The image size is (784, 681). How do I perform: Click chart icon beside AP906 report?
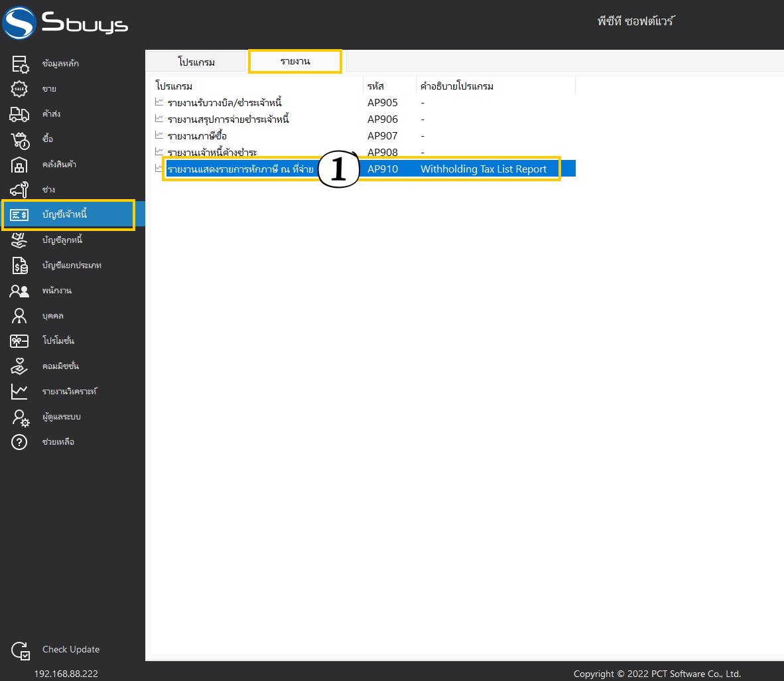tap(159, 118)
